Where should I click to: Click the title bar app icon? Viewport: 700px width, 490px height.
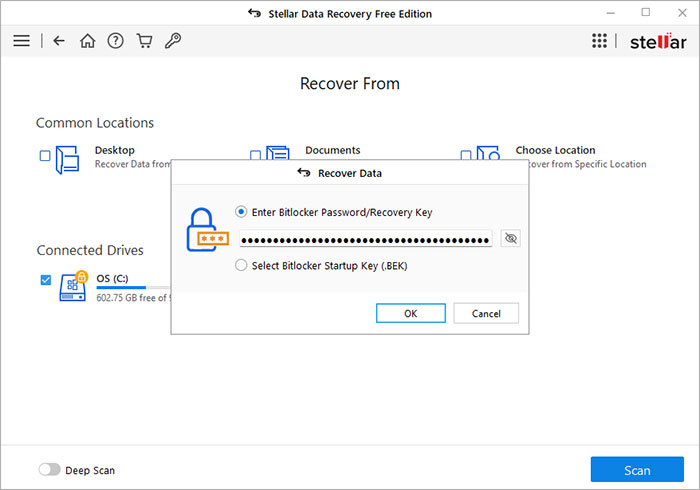coord(254,13)
